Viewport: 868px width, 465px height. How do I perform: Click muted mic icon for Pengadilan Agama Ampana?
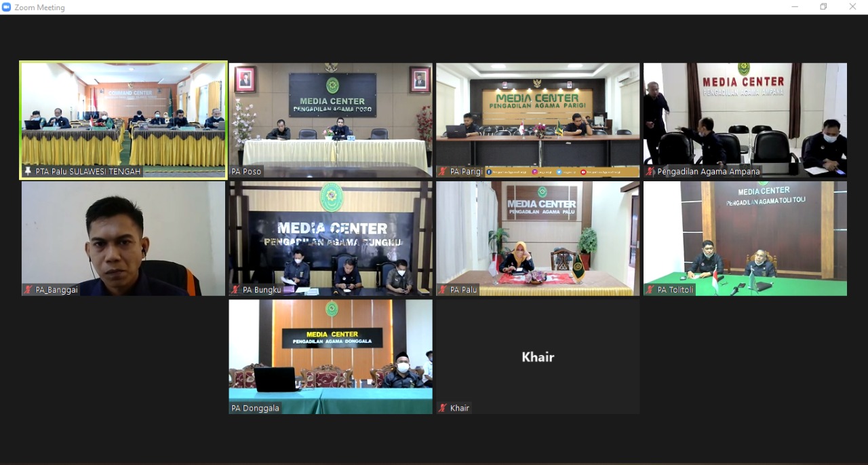coord(650,172)
